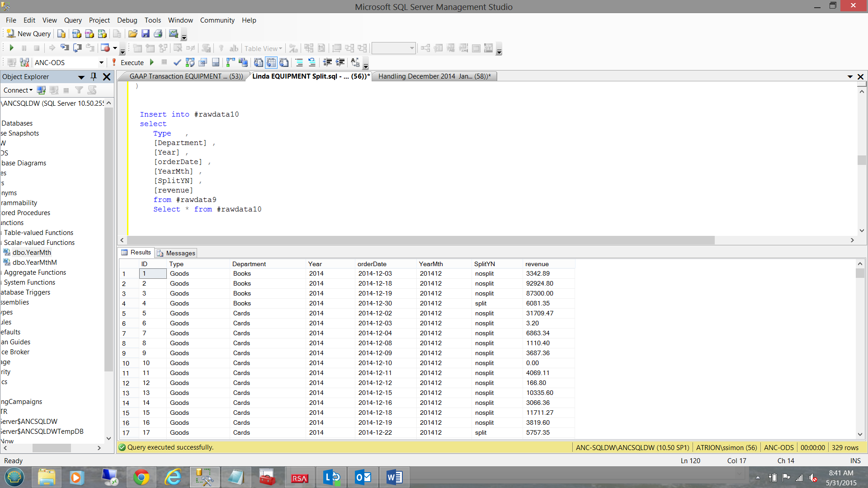Screen dimensions: 868x488
Task: Open the Connect dropdown in Object Explorer
Action: click(18, 90)
